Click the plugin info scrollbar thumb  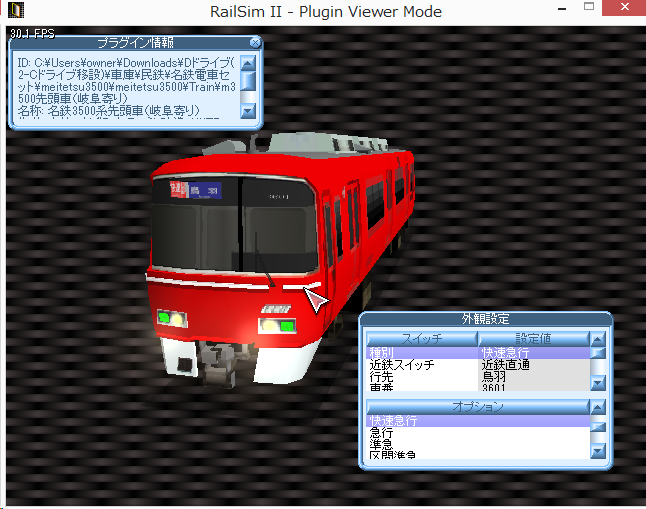point(248,81)
